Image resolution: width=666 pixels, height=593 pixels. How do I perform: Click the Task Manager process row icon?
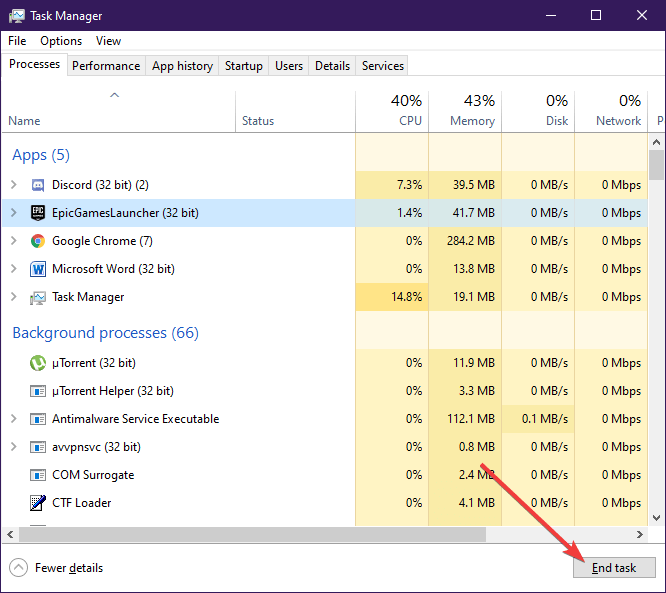click(38, 297)
